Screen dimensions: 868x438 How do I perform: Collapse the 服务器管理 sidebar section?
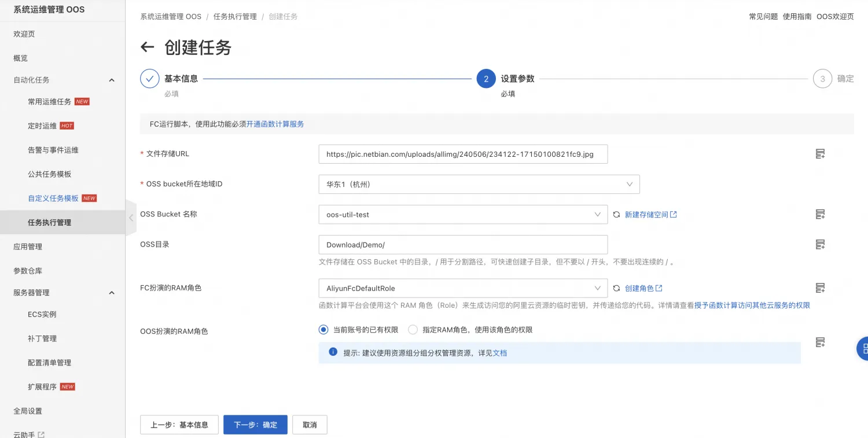(x=112, y=293)
